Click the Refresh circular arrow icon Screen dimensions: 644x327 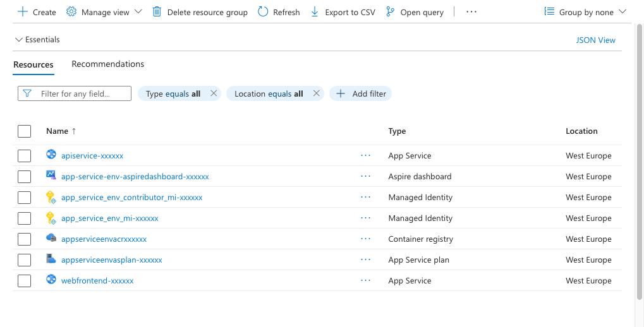point(263,12)
